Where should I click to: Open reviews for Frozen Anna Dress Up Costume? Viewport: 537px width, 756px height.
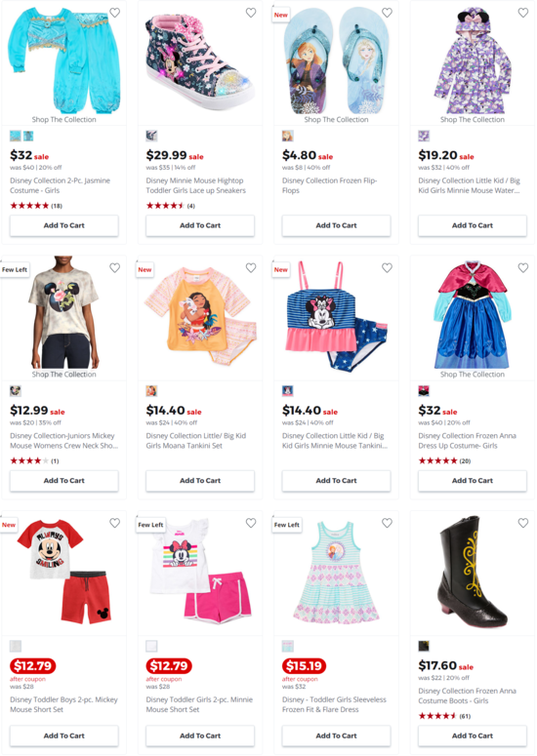(x=444, y=461)
